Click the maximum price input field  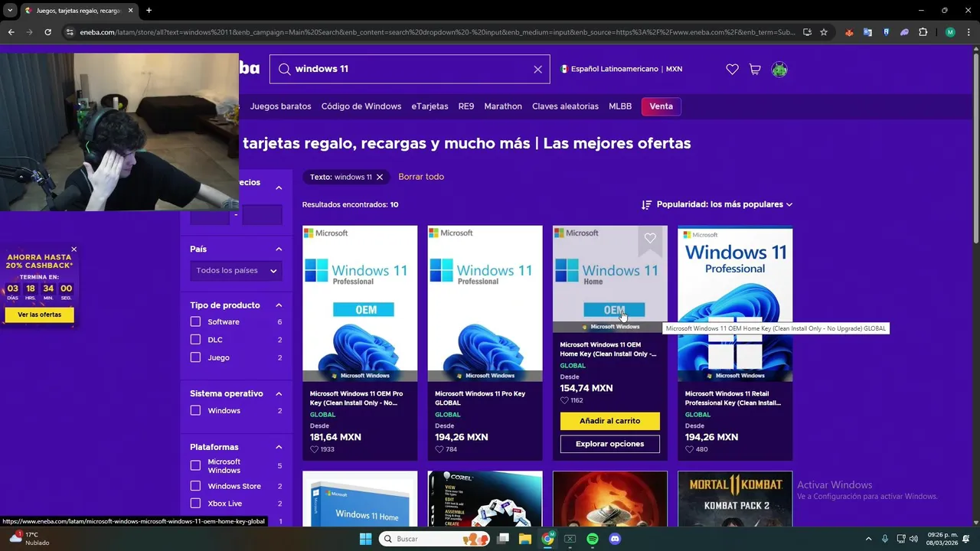point(262,215)
